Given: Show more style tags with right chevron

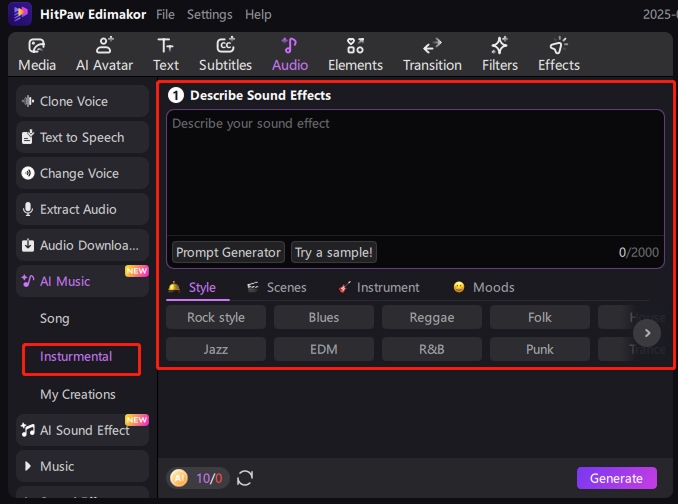Looking at the screenshot, I should pos(647,333).
